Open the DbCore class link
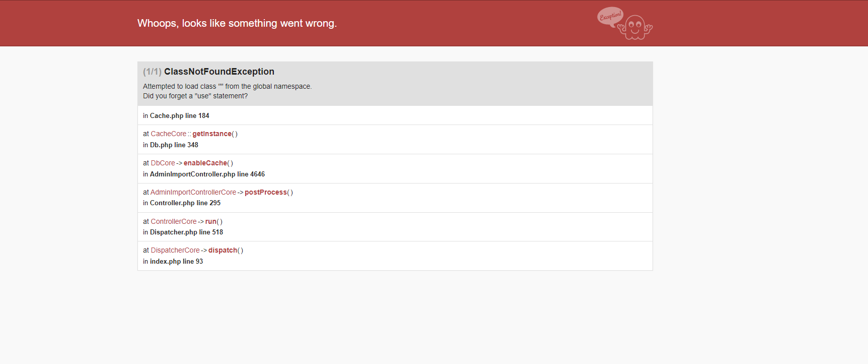The height and width of the screenshot is (364, 868). point(163,163)
